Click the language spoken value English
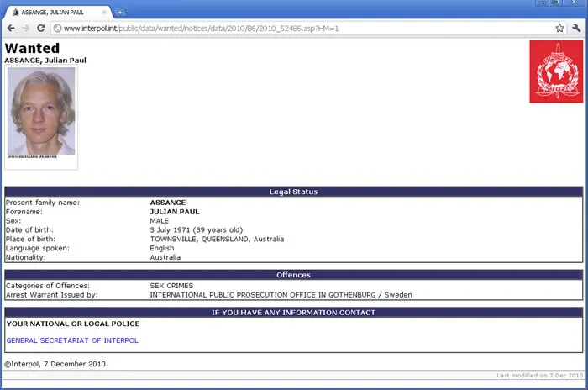 [162, 248]
